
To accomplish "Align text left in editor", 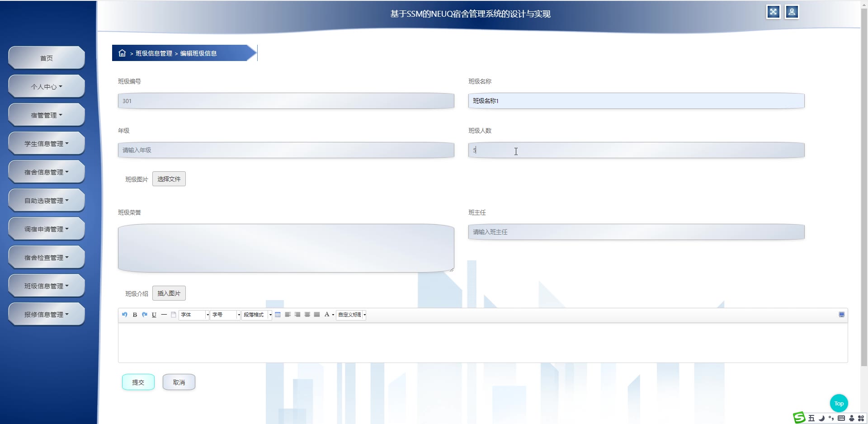I will 288,315.
